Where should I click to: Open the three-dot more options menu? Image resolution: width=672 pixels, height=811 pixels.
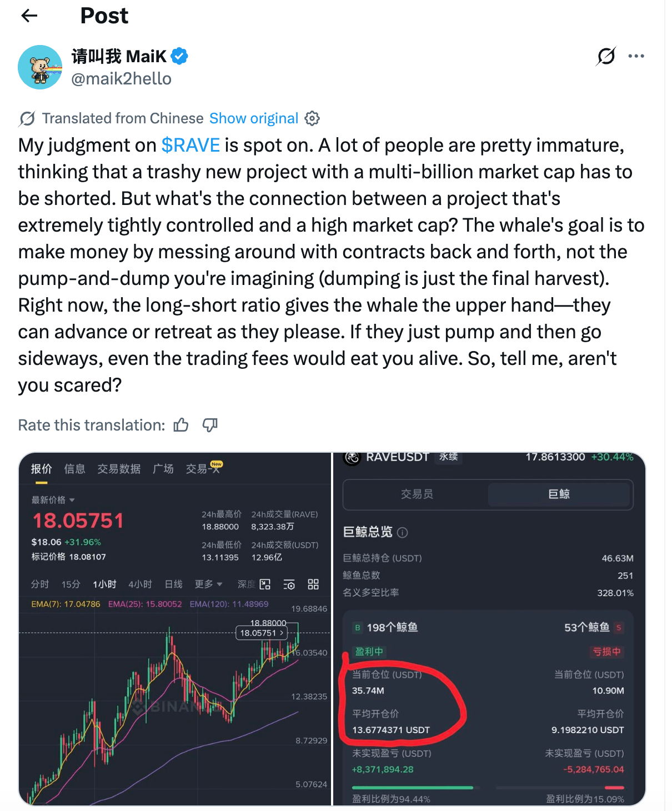(637, 56)
